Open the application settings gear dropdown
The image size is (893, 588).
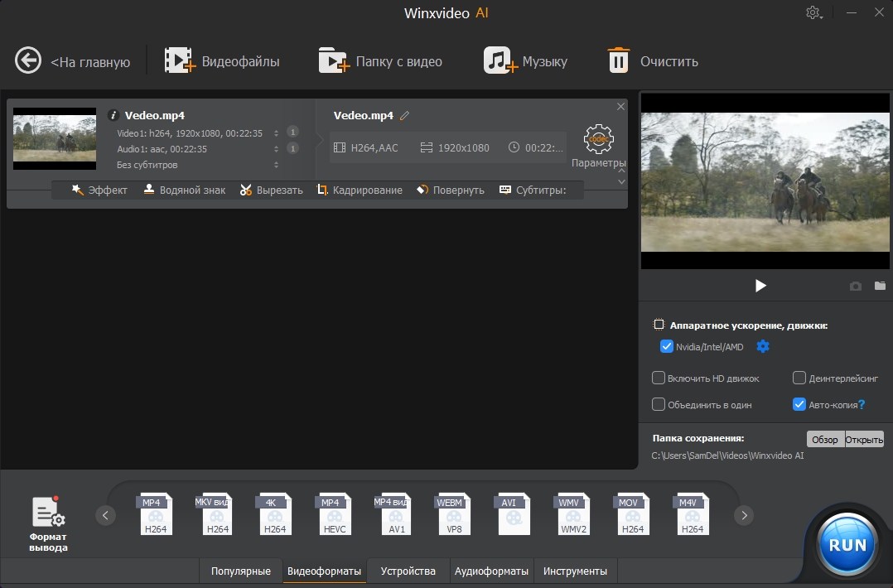[814, 13]
